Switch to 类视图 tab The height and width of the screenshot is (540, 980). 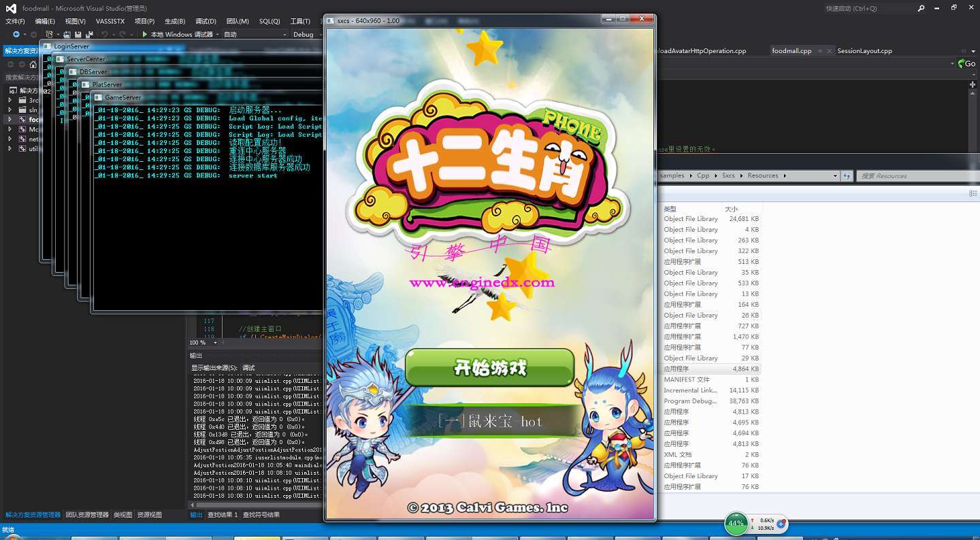coord(122,515)
